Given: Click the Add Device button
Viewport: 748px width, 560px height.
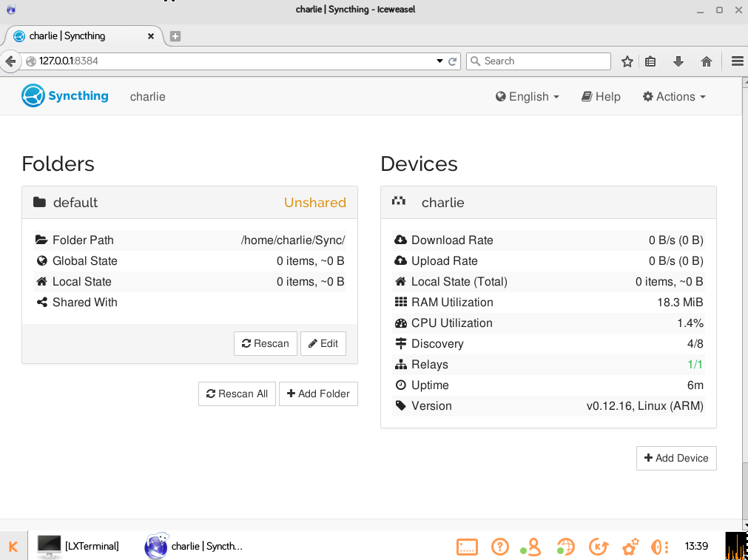Looking at the screenshot, I should click(x=676, y=458).
